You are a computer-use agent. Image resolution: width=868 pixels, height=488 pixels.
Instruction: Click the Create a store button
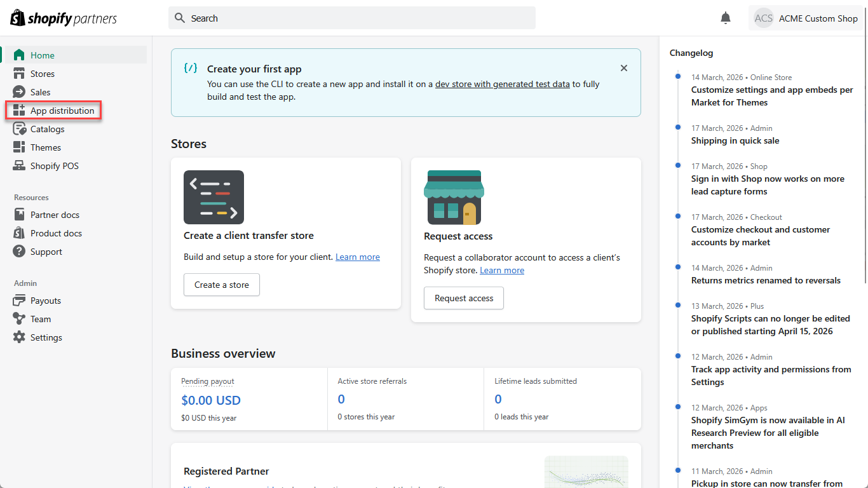click(222, 285)
